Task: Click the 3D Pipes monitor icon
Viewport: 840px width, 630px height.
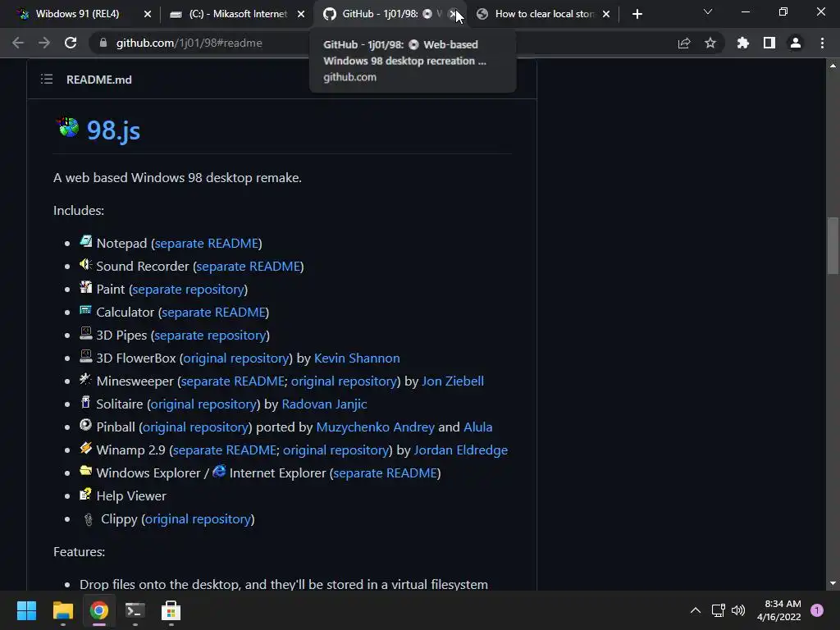Action: click(85, 333)
